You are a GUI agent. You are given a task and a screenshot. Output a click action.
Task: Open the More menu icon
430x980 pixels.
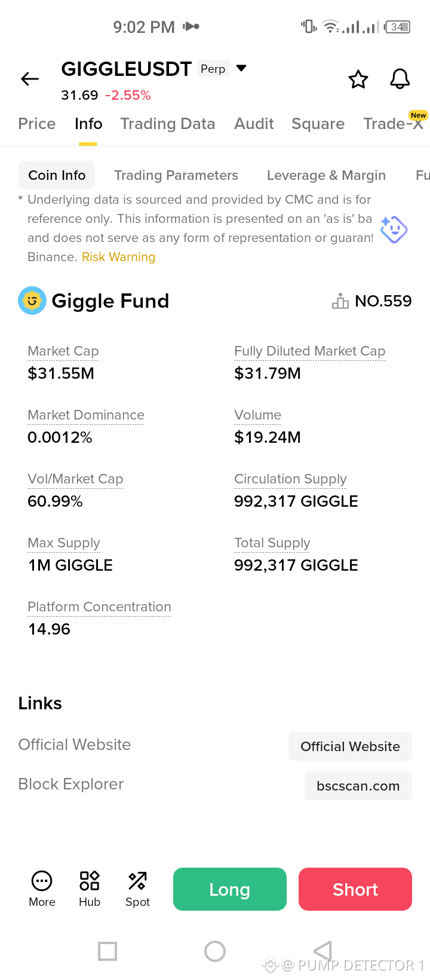tap(42, 881)
